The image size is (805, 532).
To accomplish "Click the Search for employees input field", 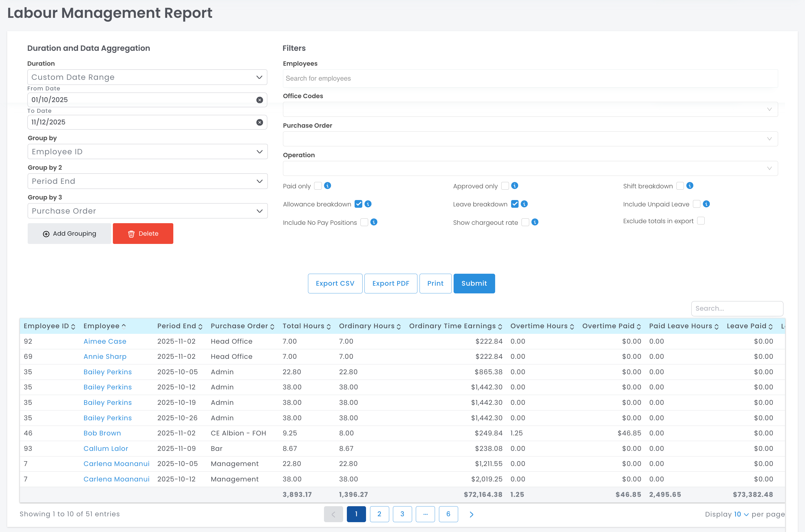I will (x=530, y=78).
